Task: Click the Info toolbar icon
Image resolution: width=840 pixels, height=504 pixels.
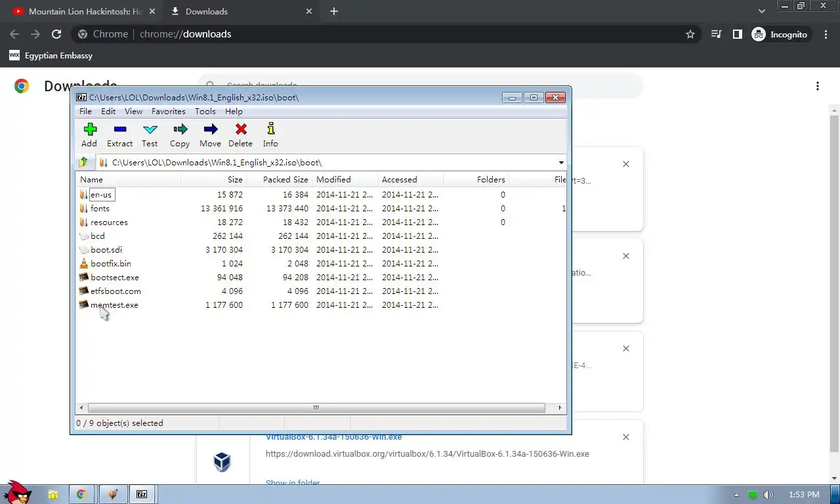Action: 270,135
